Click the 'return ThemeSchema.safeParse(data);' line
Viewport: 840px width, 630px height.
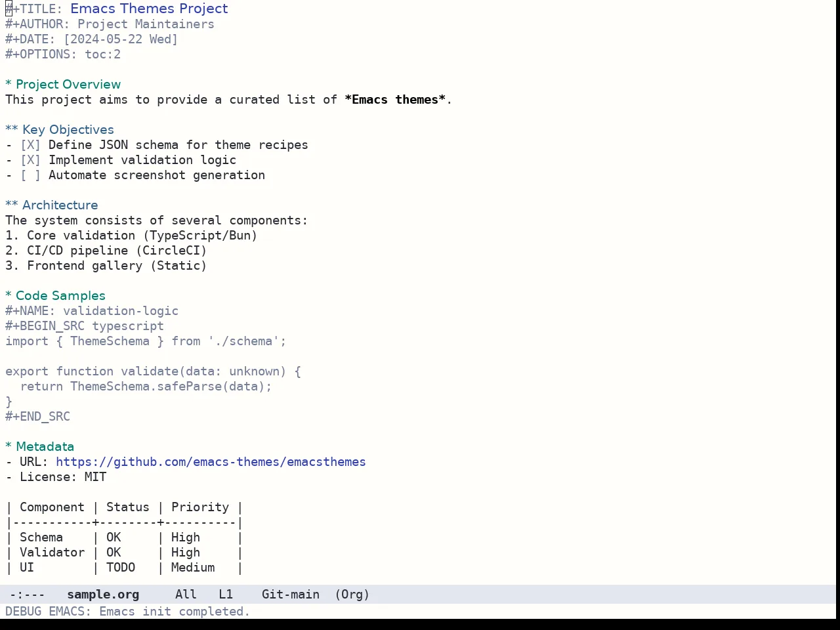(146, 387)
